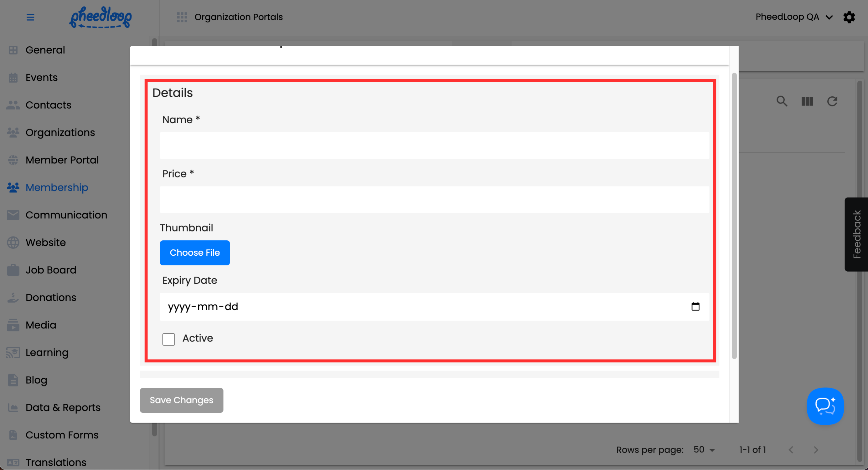Image resolution: width=868 pixels, height=470 pixels.
Task: Open Job Board in the sidebar
Action: tap(51, 270)
